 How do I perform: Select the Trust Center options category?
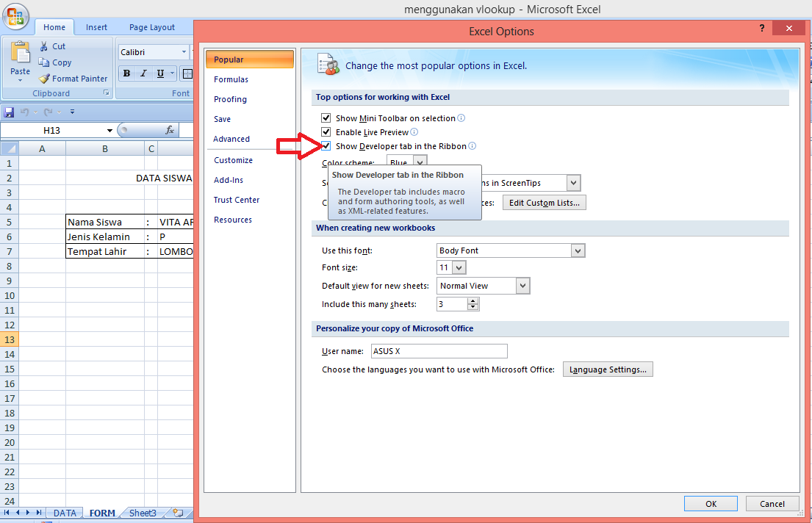(x=250, y=200)
